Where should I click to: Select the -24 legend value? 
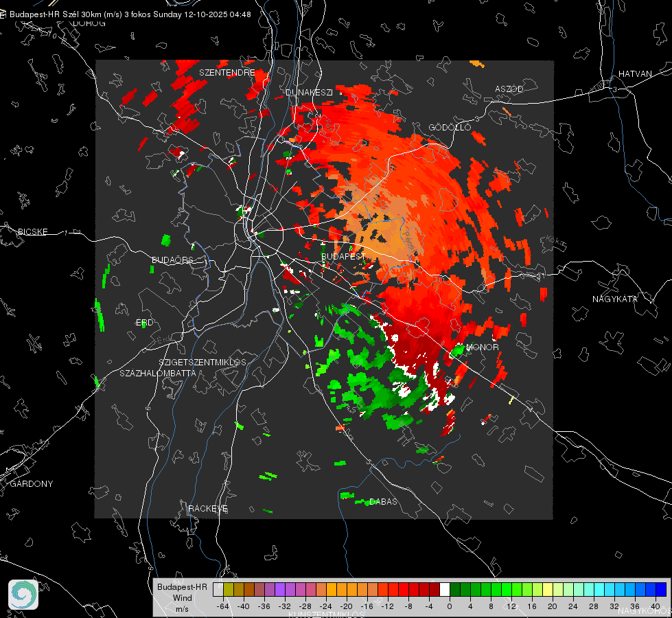coord(326,606)
